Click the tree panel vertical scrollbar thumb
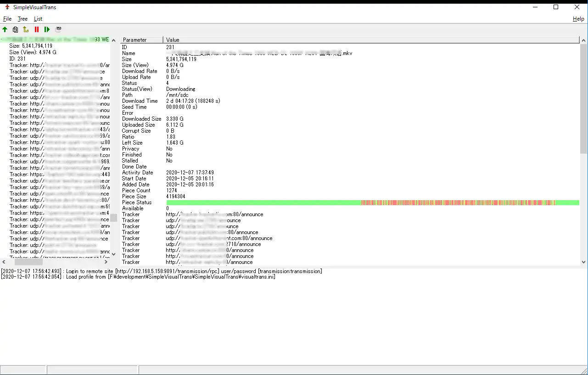The height and width of the screenshot is (375, 588). tap(113, 218)
